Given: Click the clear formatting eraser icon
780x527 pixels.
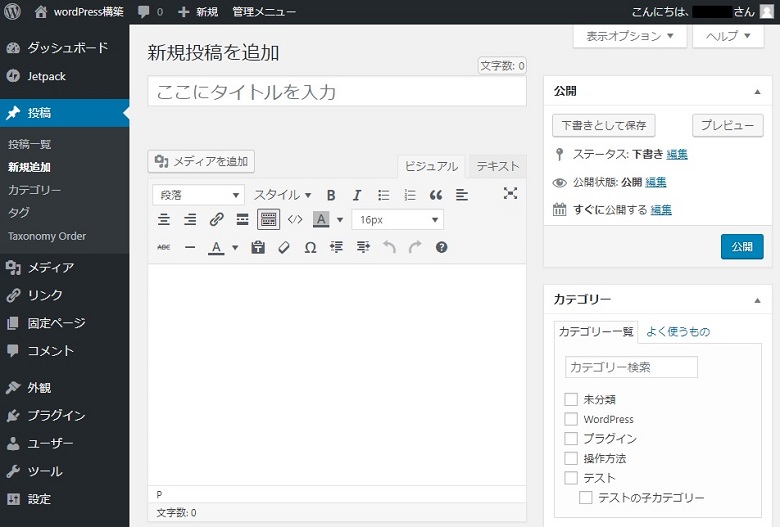Looking at the screenshot, I should (x=284, y=247).
